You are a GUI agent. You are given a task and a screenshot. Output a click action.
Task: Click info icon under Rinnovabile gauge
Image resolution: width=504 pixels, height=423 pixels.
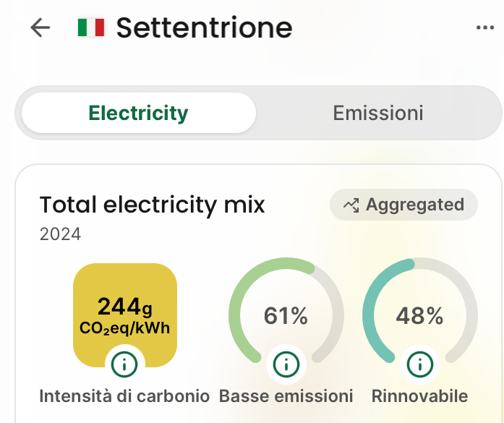point(419,364)
